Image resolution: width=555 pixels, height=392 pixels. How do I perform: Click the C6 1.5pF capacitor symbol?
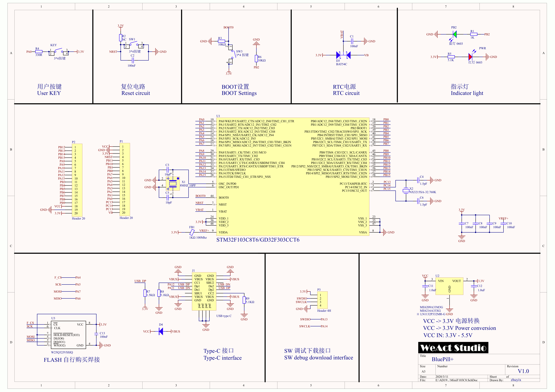click(418, 201)
